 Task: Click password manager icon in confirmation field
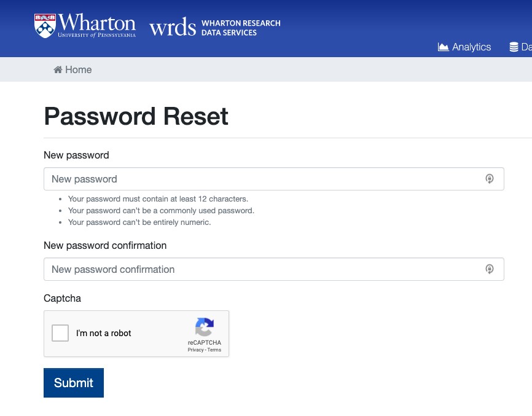tap(490, 269)
